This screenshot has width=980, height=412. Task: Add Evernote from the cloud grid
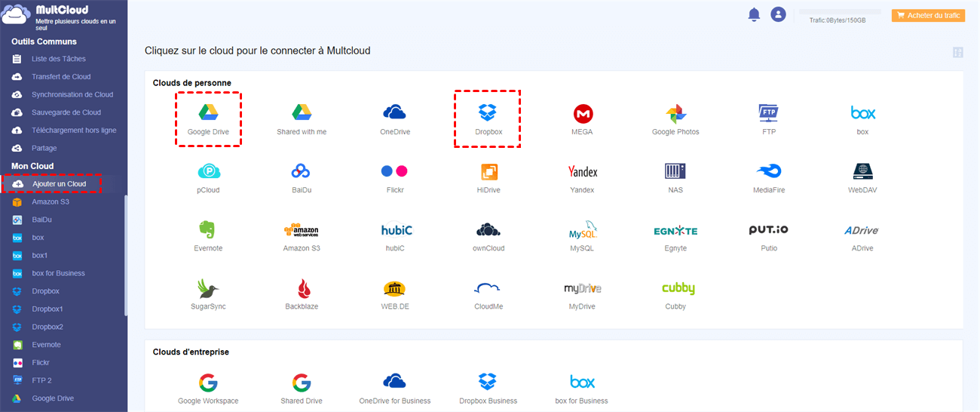coord(208,230)
